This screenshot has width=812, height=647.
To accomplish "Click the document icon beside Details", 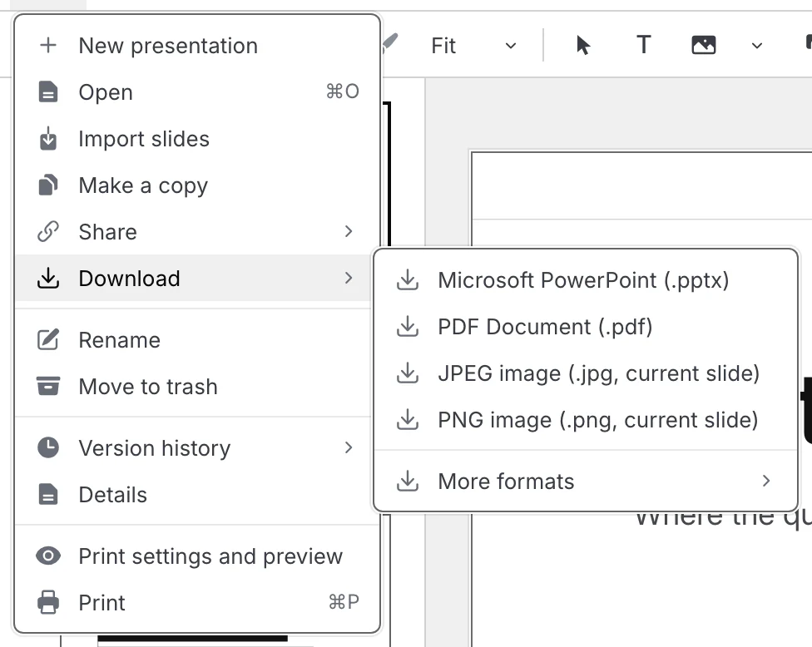I will (48, 494).
